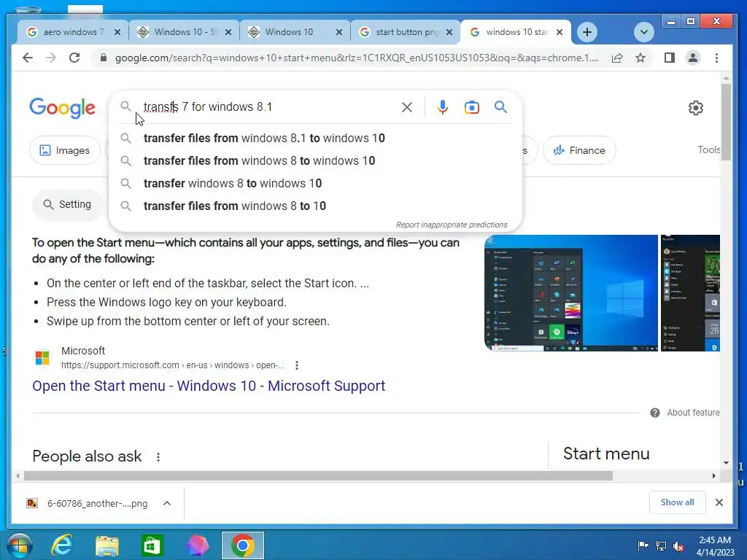This screenshot has width=747, height=560.
Task: Show all downloads
Action: [x=677, y=502]
